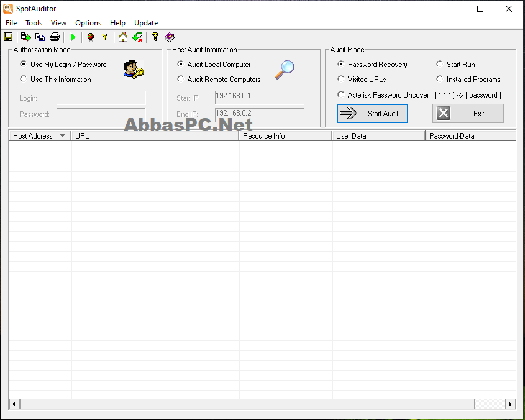Click the Home house icon

(123, 37)
